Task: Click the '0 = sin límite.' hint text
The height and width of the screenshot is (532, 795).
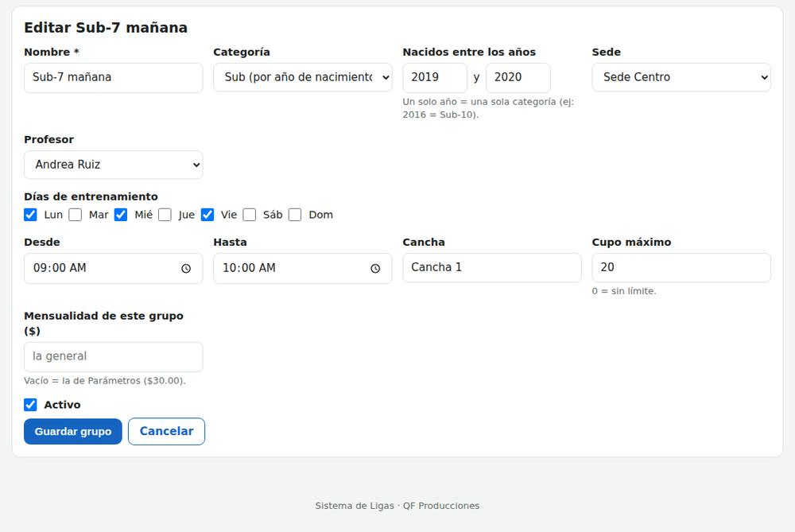Action: click(x=624, y=291)
